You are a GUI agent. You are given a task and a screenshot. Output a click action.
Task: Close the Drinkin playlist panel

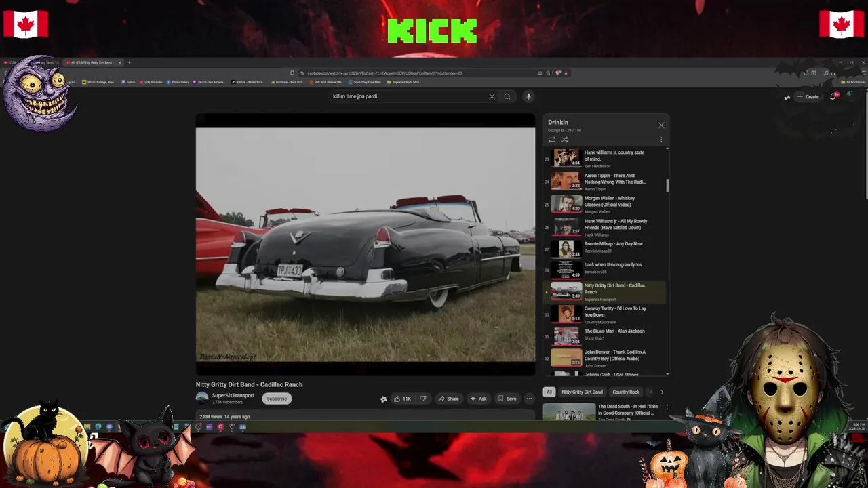click(x=661, y=125)
